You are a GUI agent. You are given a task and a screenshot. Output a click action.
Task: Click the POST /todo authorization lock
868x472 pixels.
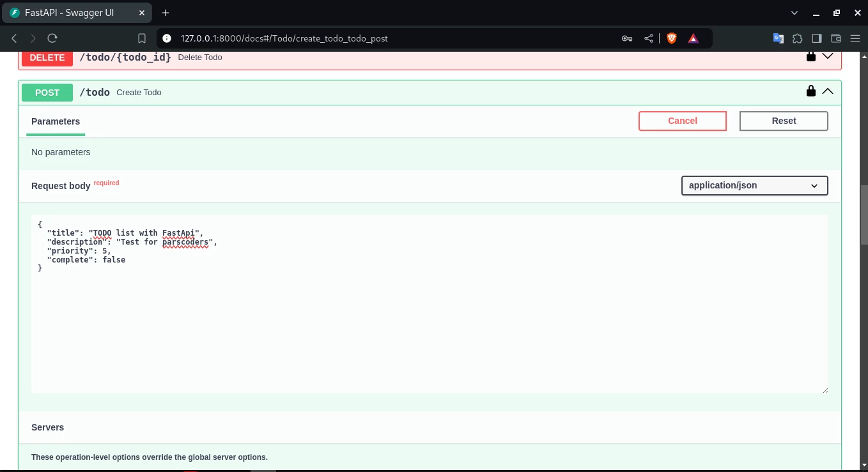(810, 91)
